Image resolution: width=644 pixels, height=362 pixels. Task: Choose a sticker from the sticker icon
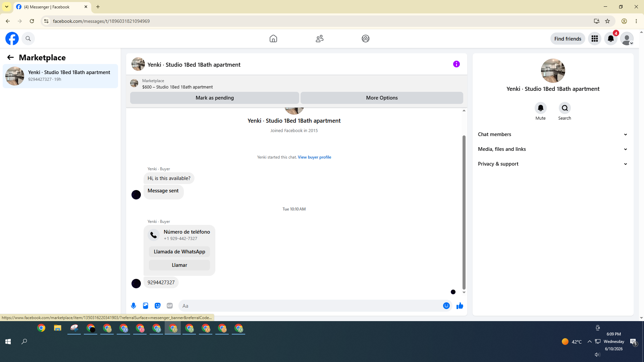[x=158, y=306]
